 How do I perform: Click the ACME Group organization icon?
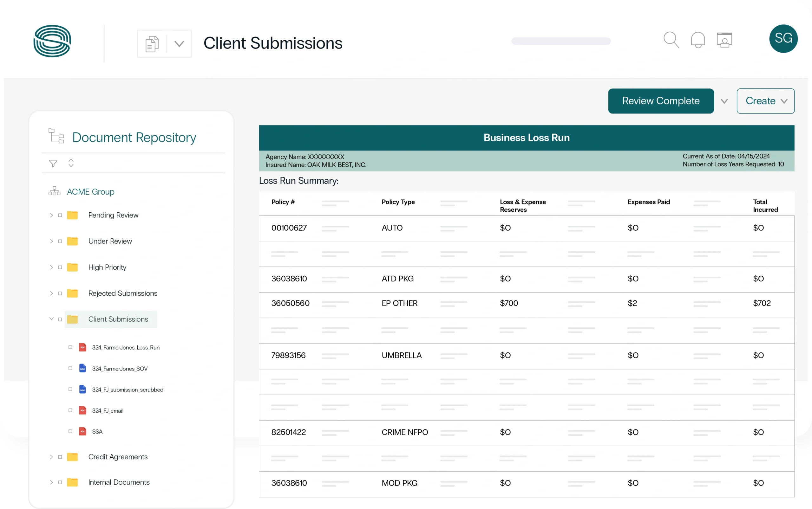tap(54, 191)
